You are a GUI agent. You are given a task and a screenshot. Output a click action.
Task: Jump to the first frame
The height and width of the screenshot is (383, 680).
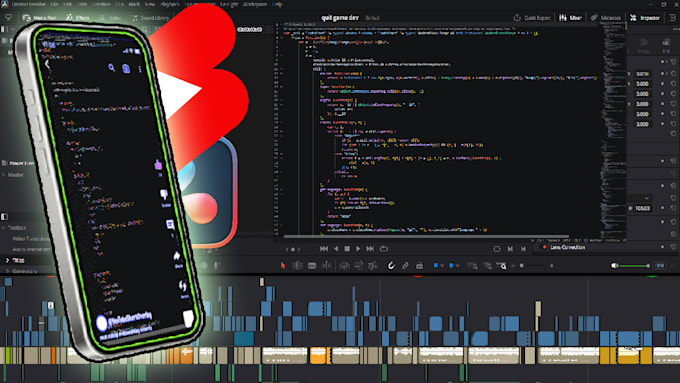pyautogui.click(x=324, y=249)
